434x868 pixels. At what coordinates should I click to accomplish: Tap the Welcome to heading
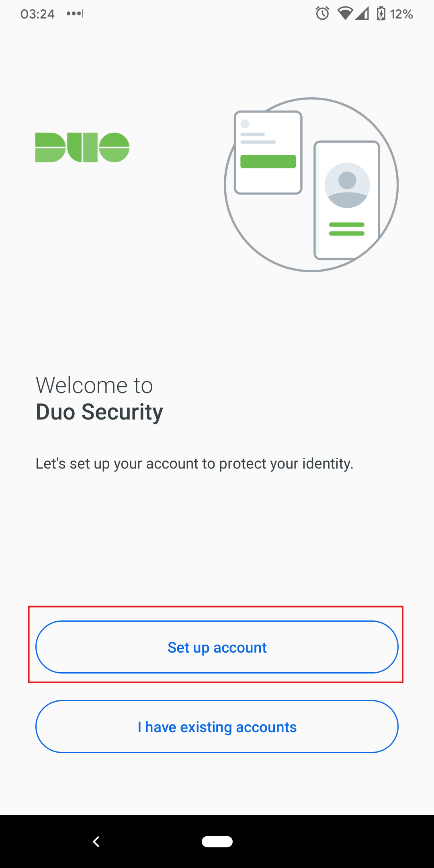(94, 385)
